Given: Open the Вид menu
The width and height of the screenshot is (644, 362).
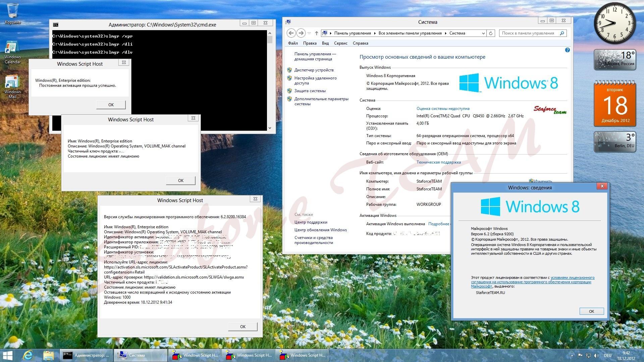Looking at the screenshot, I should click(x=325, y=43).
